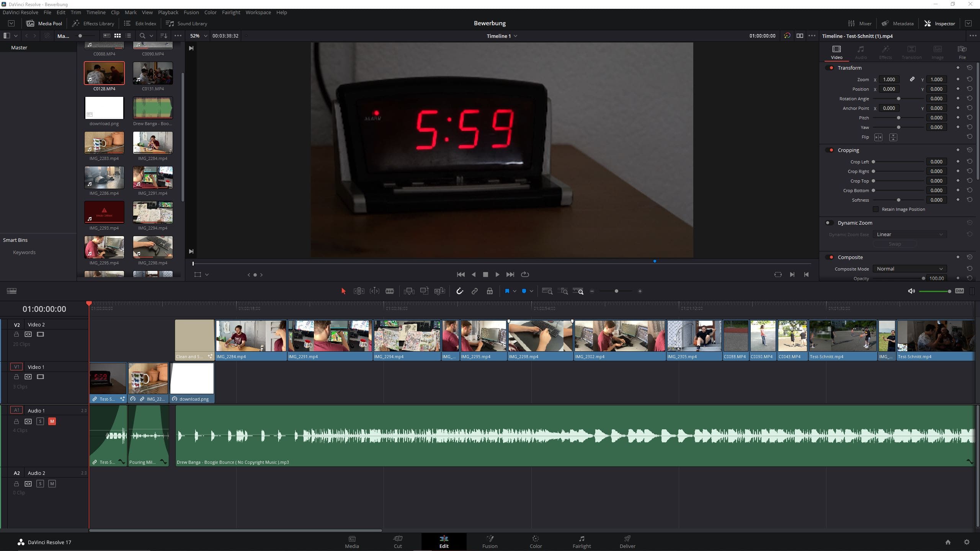Image resolution: width=980 pixels, height=551 pixels.
Task: Open the search filter dropdown arrow
Action: coord(151,36)
